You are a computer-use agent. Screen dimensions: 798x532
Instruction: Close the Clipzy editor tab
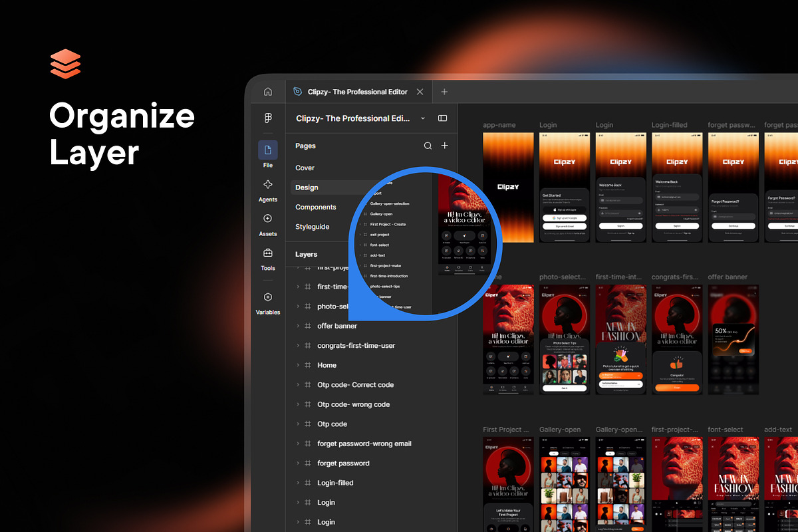(420, 92)
